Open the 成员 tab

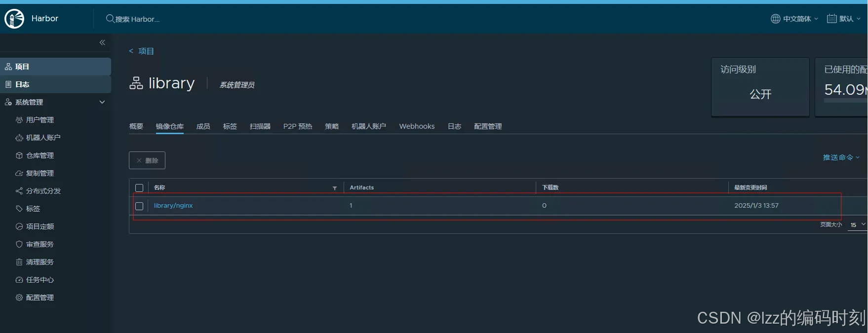pyautogui.click(x=203, y=126)
